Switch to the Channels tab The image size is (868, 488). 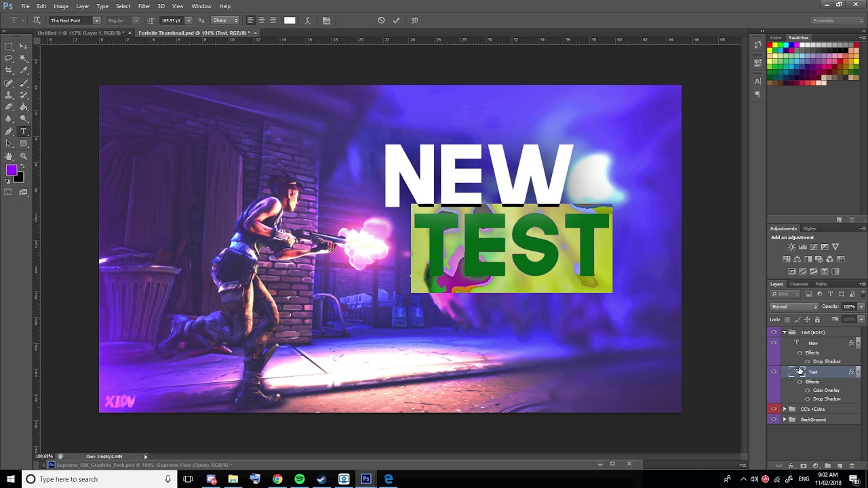[799, 284]
